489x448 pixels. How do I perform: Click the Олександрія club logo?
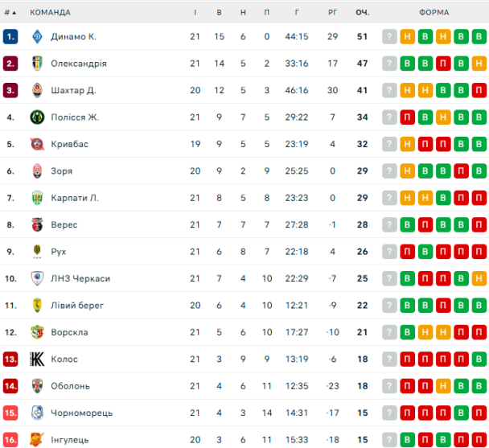click(36, 64)
